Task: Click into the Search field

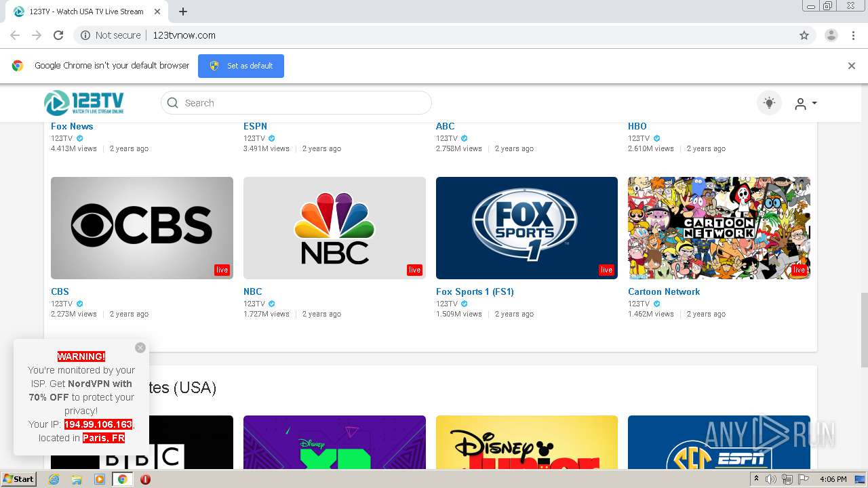Action: click(296, 103)
